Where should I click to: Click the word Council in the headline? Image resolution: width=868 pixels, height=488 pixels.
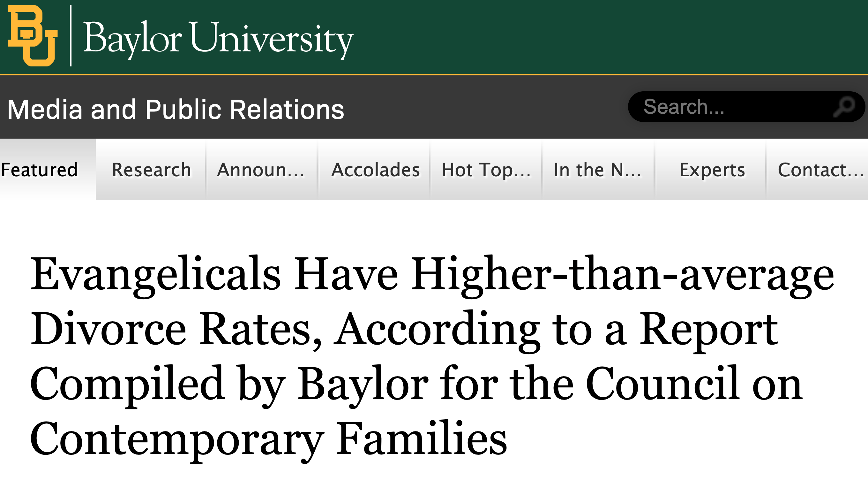coord(662,385)
